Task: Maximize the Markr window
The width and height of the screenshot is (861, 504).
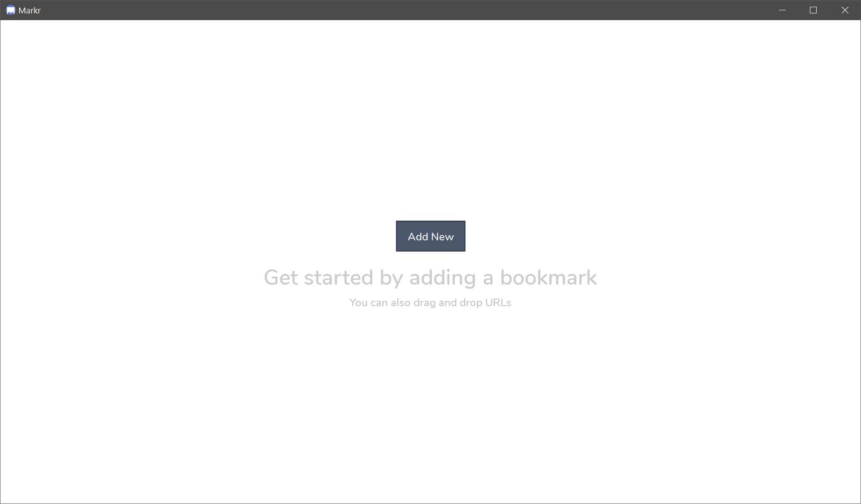Action: pyautogui.click(x=813, y=10)
